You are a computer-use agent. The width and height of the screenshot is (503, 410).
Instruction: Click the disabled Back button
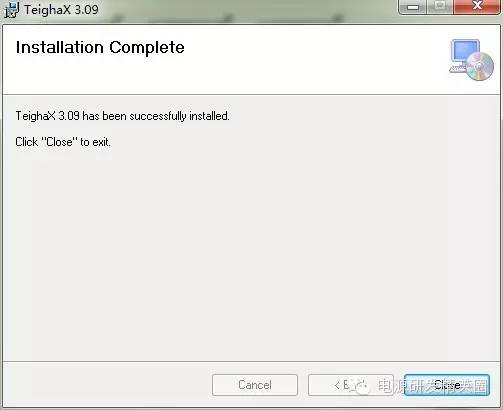point(351,385)
